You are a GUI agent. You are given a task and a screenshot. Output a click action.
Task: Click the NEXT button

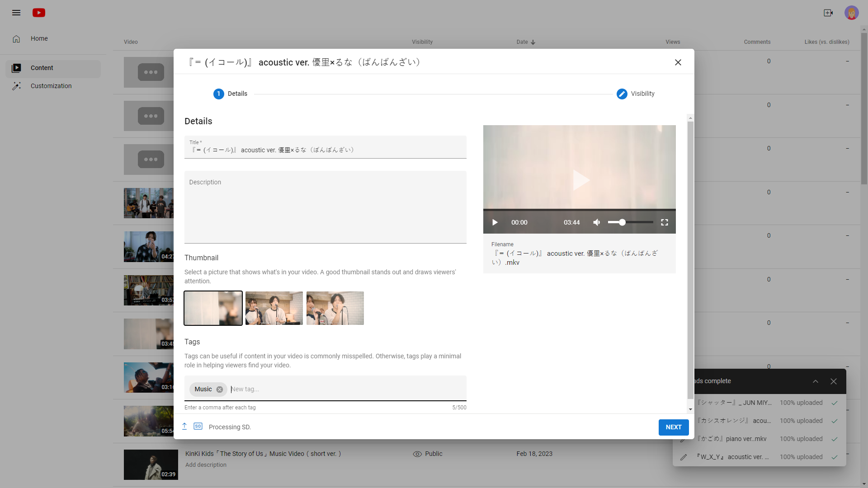pyautogui.click(x=673, y=427)
